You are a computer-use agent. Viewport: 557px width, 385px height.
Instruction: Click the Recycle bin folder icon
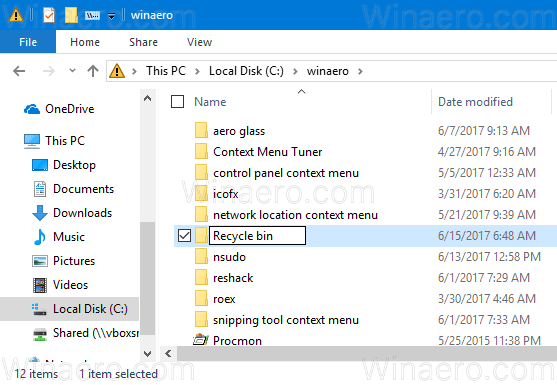tap(201, 235)
